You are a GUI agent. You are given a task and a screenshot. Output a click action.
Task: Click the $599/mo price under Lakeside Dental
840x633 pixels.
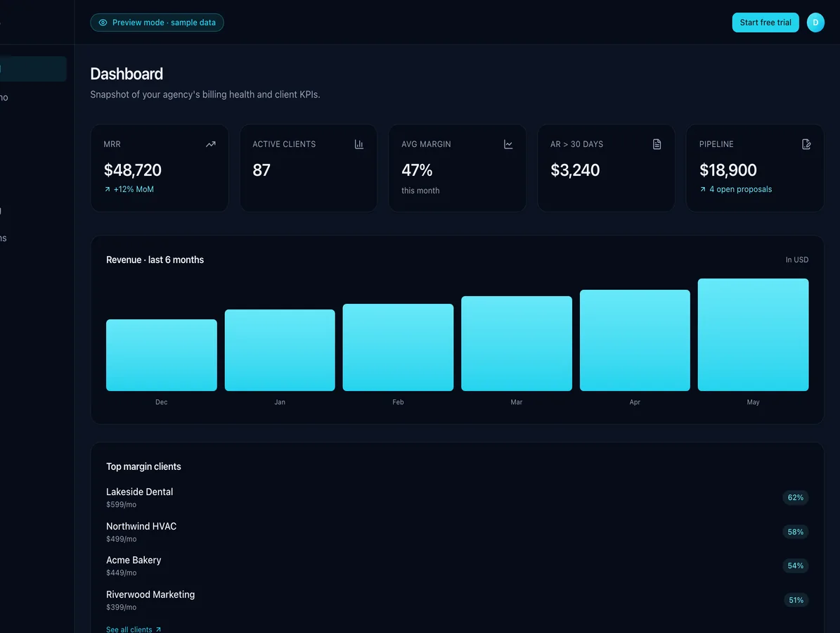121,504
